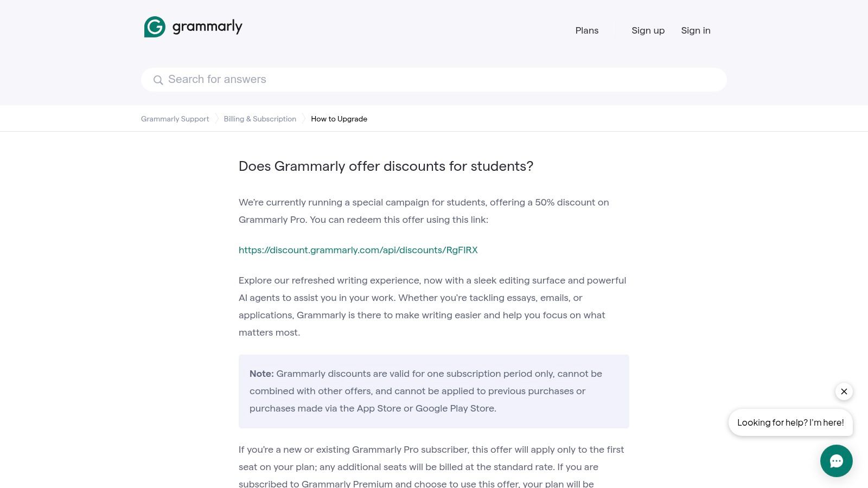The image size is (868, 488).
Task: Navigate to Grammarly Support breadcrumb
Action: [175, 119]
